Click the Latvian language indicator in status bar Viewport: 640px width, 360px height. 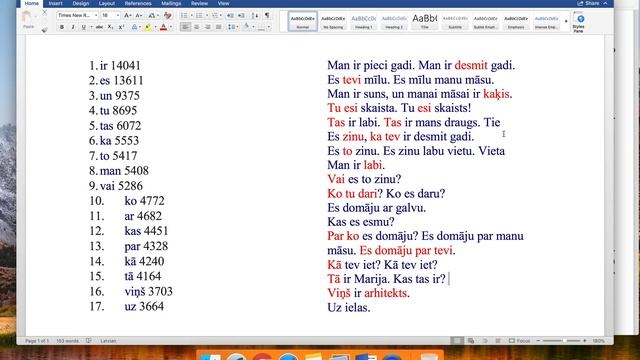(x=108, y=340)
